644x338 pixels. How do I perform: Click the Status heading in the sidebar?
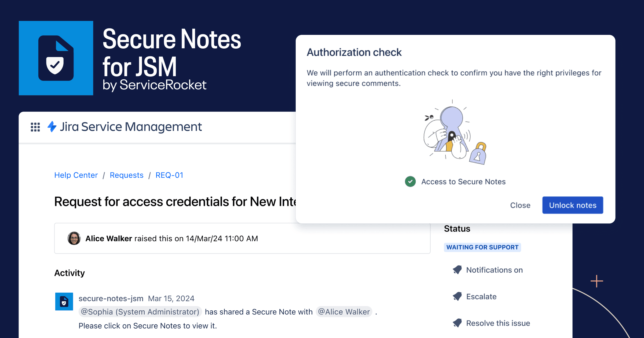click(x=457, y=229)
